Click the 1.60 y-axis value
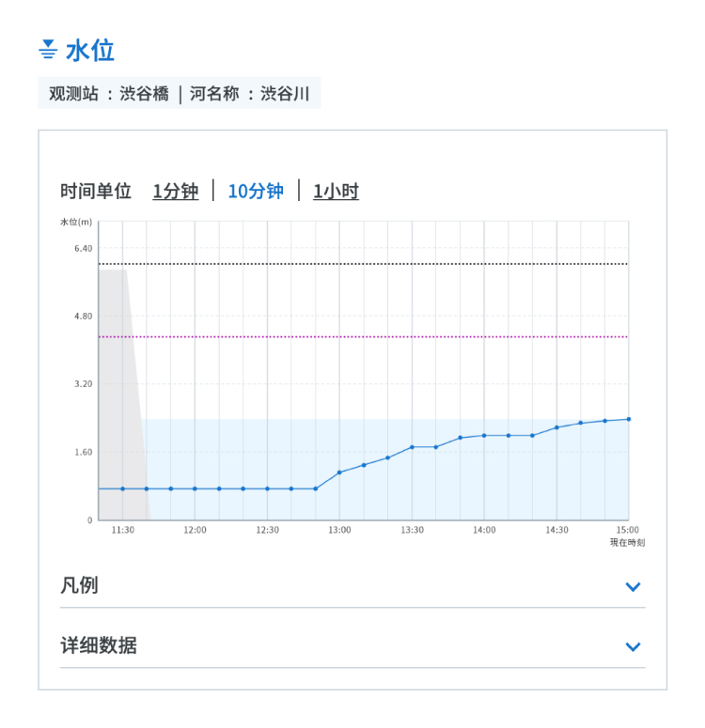705x728 pixels. [x=83, y=452]
